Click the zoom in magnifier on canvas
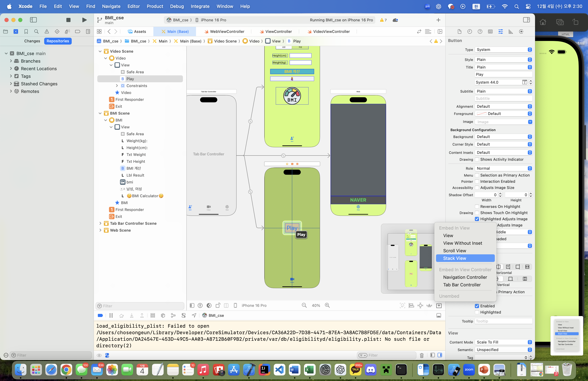This screenshot has width=588, height=381. (327, 305)
